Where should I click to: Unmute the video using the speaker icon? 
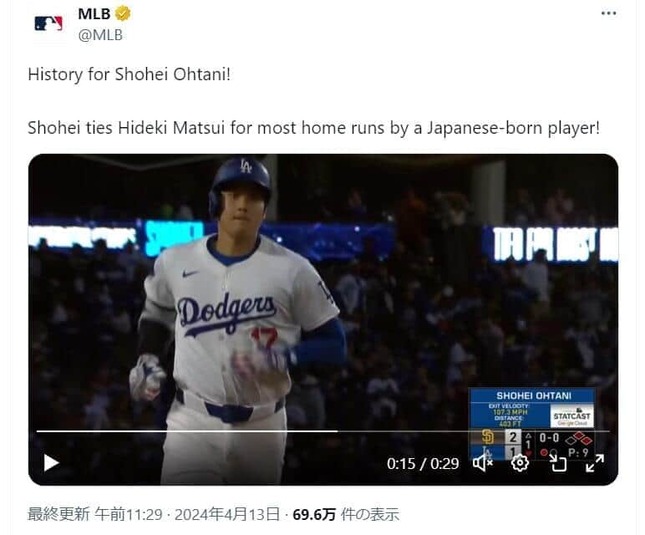pos(483,463)
